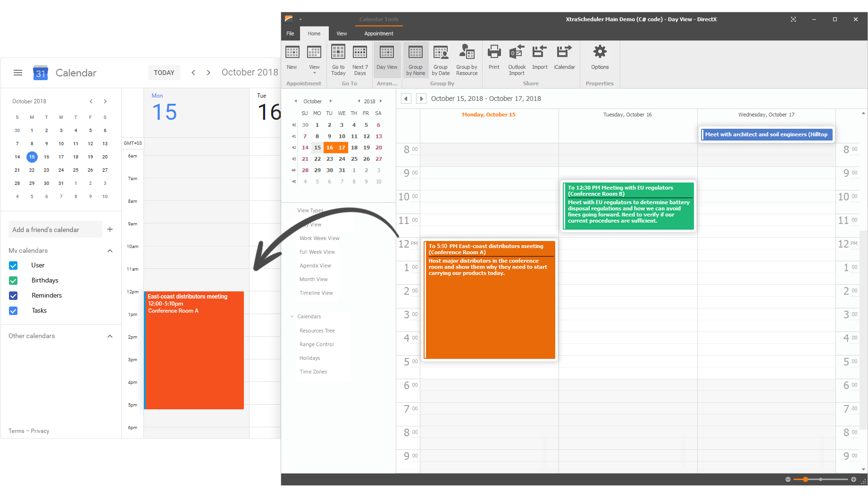The image size is (868, 498).
Task: Click the Add a friend's calendar field
Action: click(x=55, y=229)
